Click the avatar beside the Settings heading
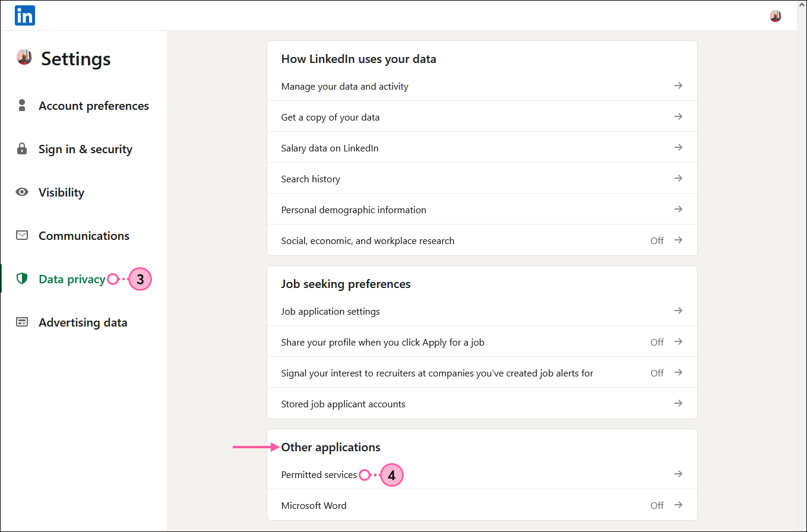This screenshot has height=532, width=807. point(24,57)
